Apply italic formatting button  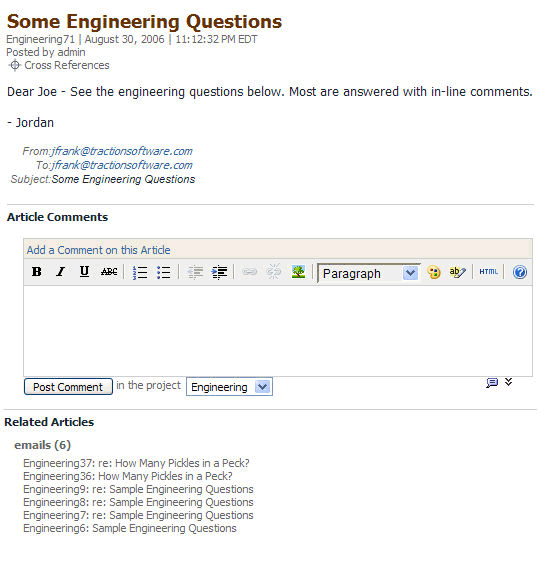(61, 272)
